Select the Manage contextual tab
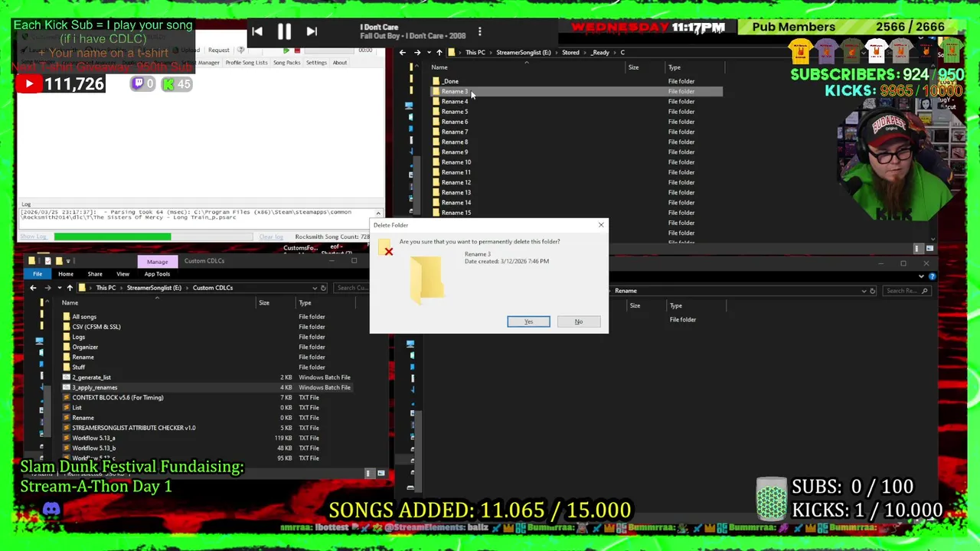Screen dimensions: 980x551 (157, 261)
